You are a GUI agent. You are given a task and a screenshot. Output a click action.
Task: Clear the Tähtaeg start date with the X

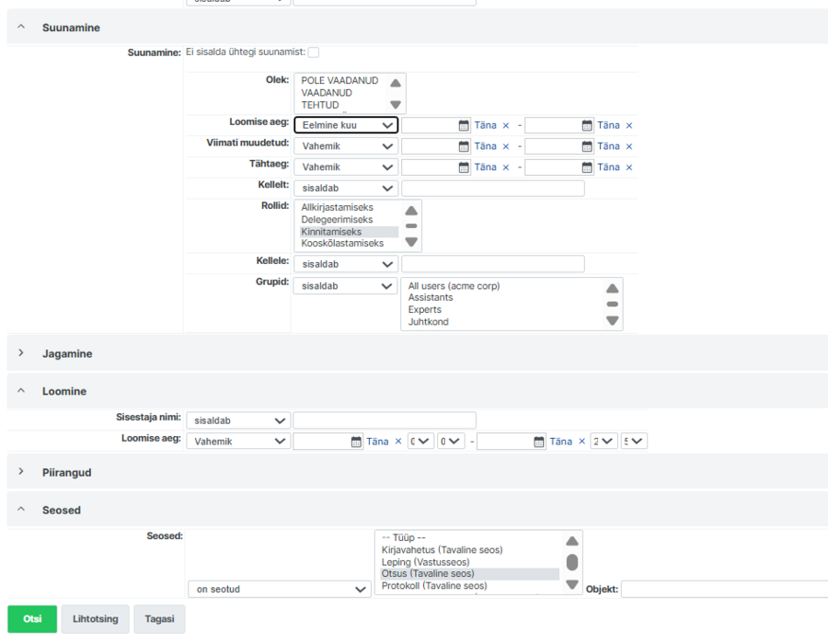click(x=506, y=167)
